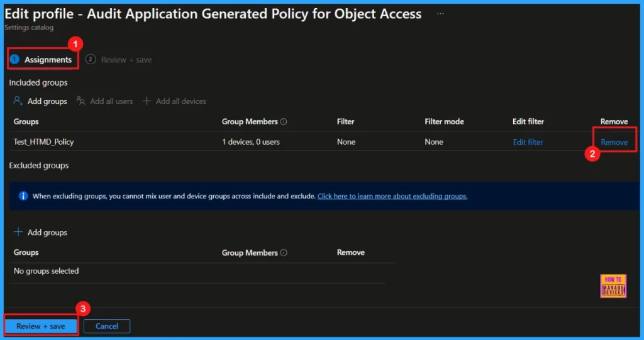
Task: Remove the Test_HTMD_Policy group assignment
Action: pyautogui.click(x=614, y=142)
